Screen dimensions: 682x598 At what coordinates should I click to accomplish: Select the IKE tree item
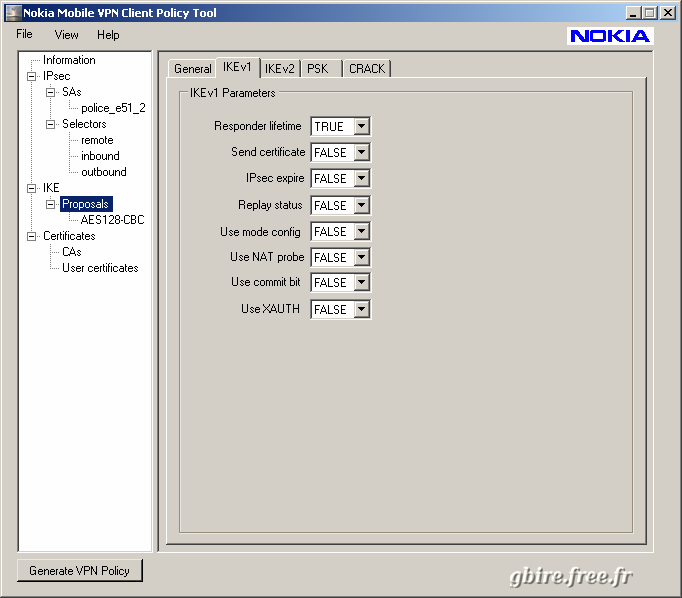(51, 188)
